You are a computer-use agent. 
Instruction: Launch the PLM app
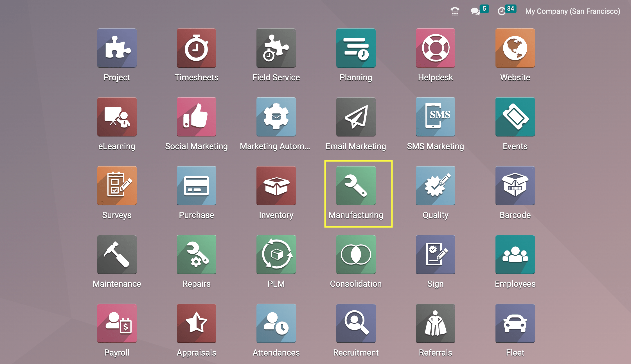[x=276, y=254]
